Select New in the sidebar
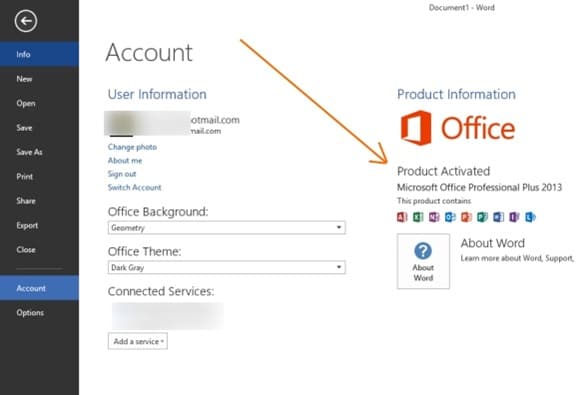Screen dimensions: 577x395 point(39,79)
